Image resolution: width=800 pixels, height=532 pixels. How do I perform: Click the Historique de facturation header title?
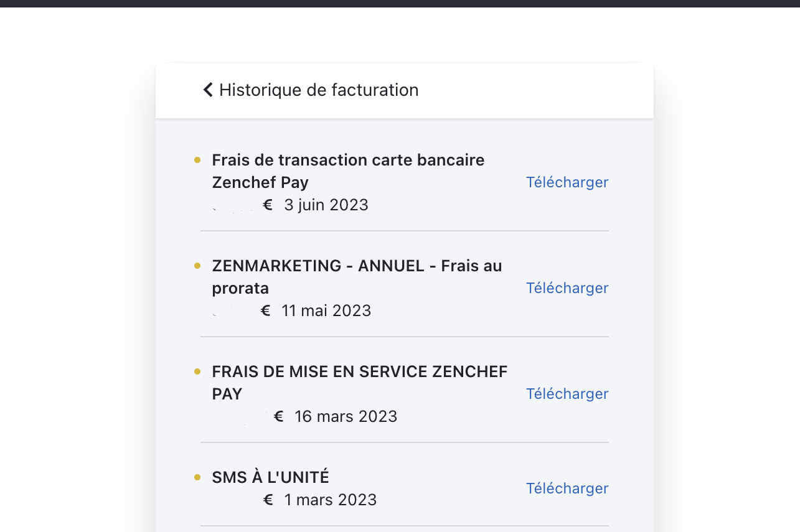pos(319,90)
